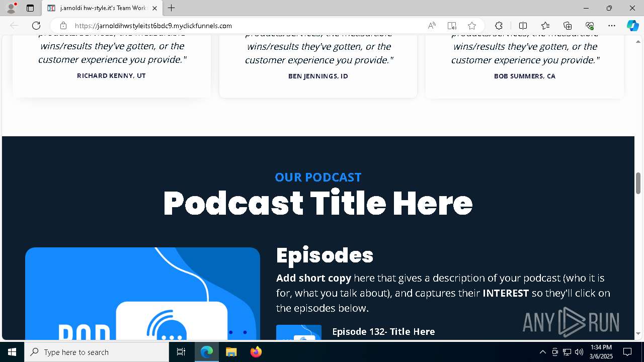Open a new browser tab
The height and width of the screenshot is (362, 644).
point(172,8)
